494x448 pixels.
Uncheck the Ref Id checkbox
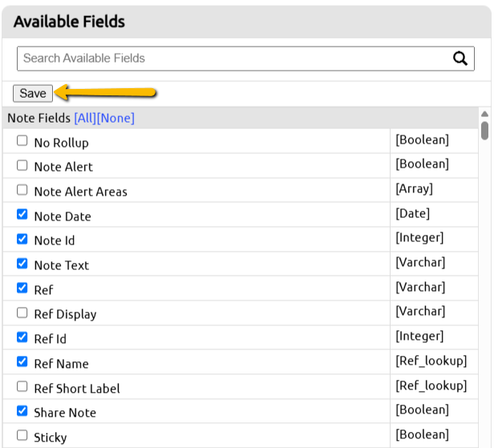(22, 337)
